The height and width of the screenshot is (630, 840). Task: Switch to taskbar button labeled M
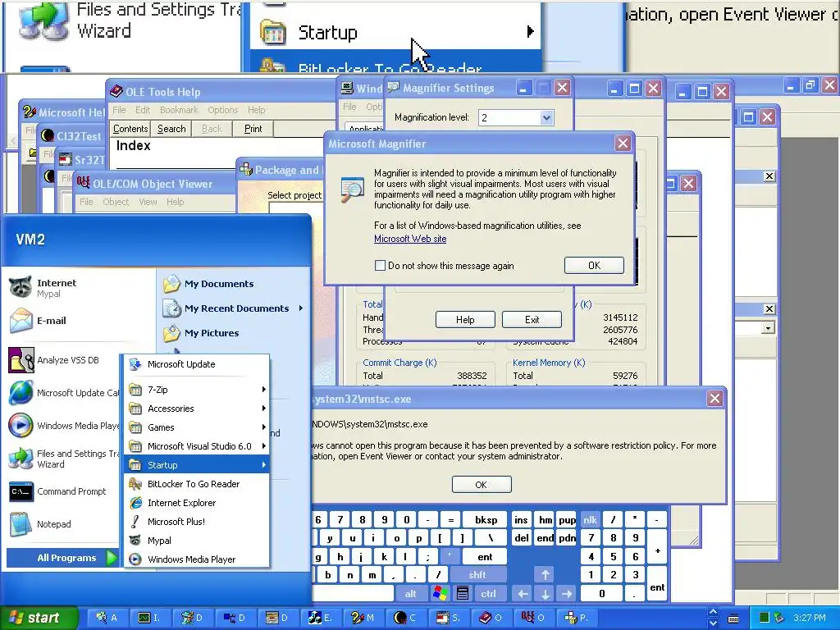(x=363, y=618)
